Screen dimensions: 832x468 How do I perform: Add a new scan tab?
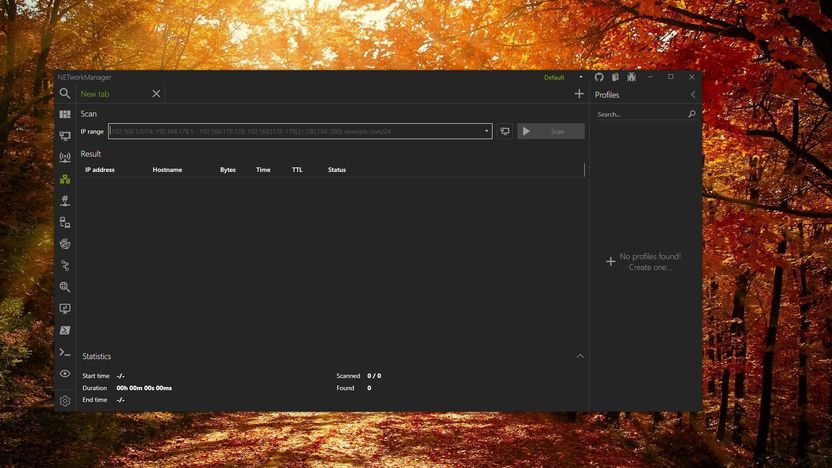tap(579, 94)
